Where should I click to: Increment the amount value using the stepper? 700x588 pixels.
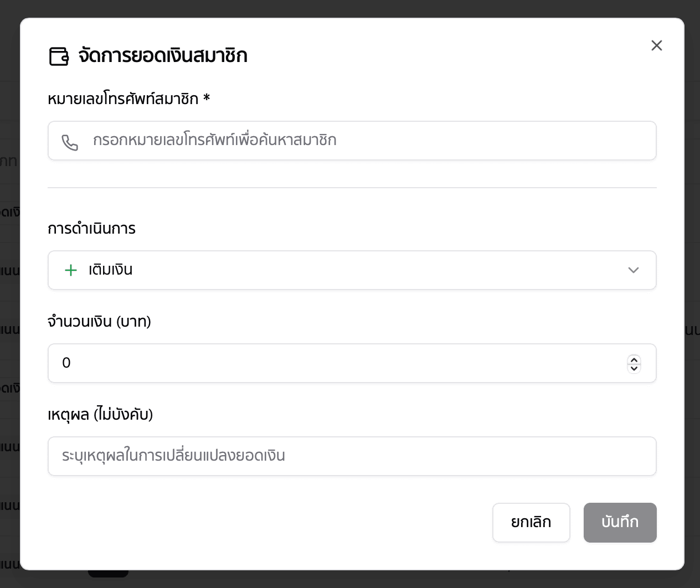pyautogui.click(x=634, y=360)
